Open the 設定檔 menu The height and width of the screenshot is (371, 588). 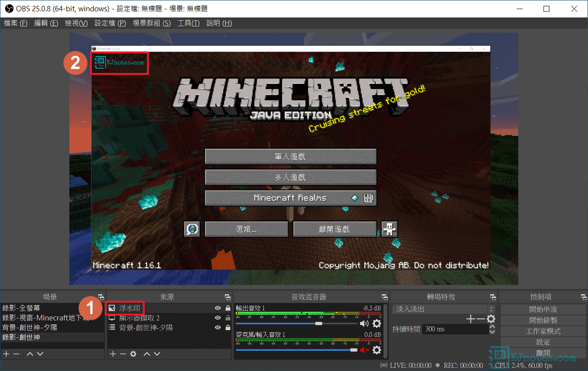[110, 23]
